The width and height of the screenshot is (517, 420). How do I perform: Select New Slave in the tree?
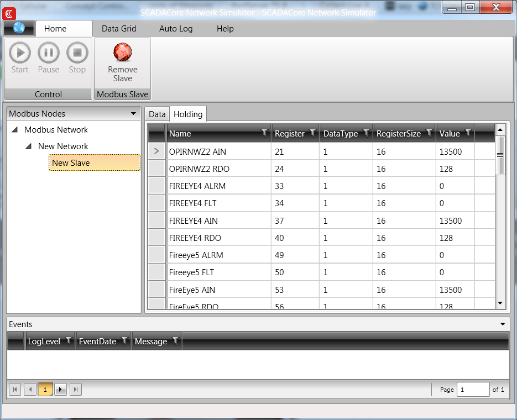click(x=95, y=162)
